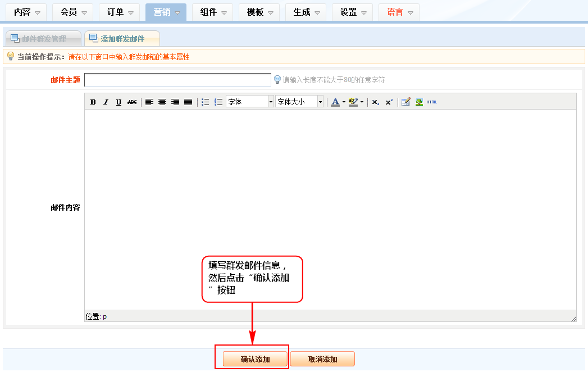Apply underline formatting

pos(118,102)
